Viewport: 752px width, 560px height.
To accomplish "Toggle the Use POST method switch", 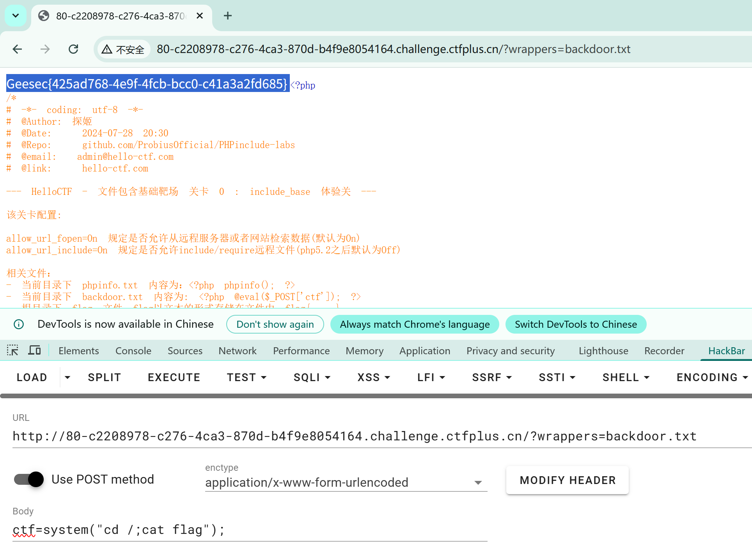I will click(x=29, y=479).
